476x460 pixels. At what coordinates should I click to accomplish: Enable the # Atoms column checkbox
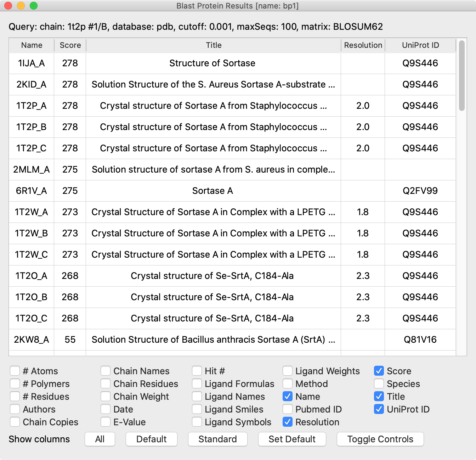(x=15, y=371)
